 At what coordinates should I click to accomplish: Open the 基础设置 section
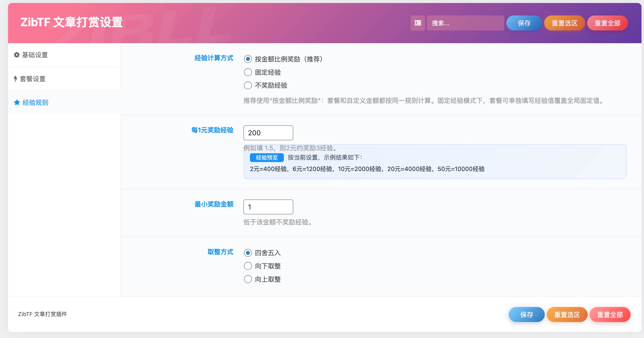tap(34, 55)
